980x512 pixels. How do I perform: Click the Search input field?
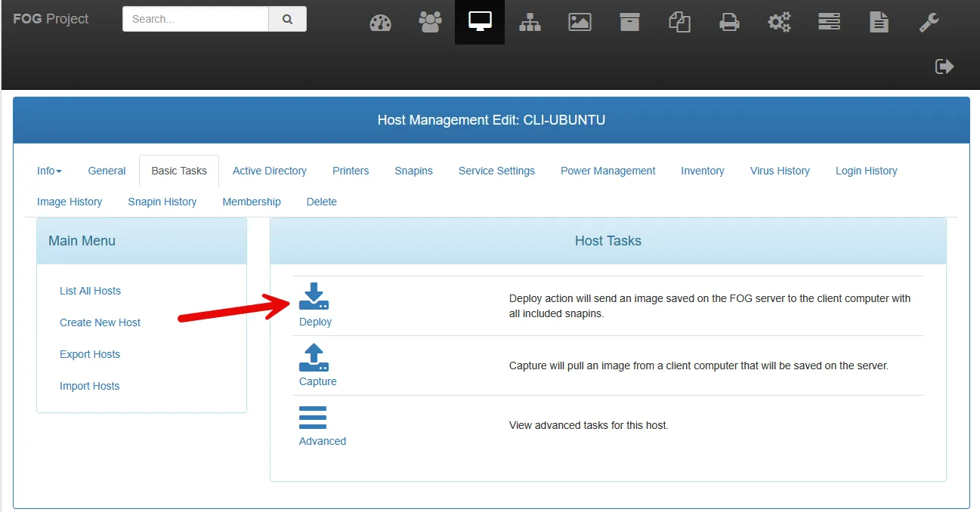196,19
